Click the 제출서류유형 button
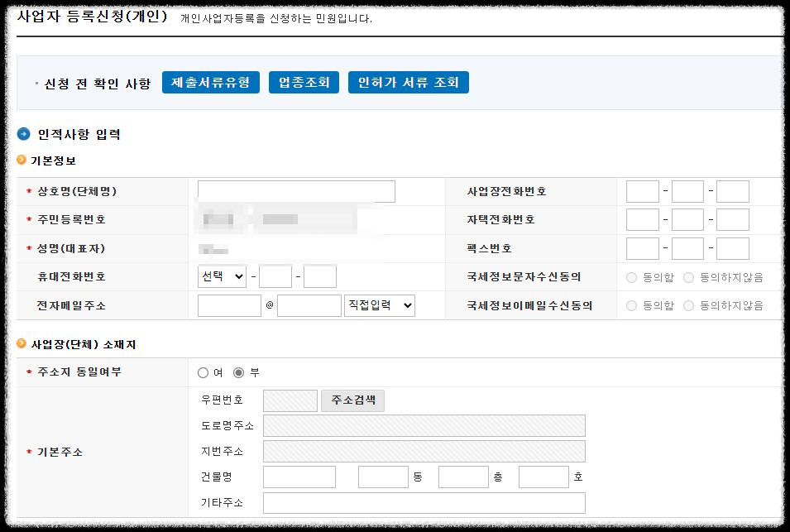The image size is (790, 532). pos(211,82)
